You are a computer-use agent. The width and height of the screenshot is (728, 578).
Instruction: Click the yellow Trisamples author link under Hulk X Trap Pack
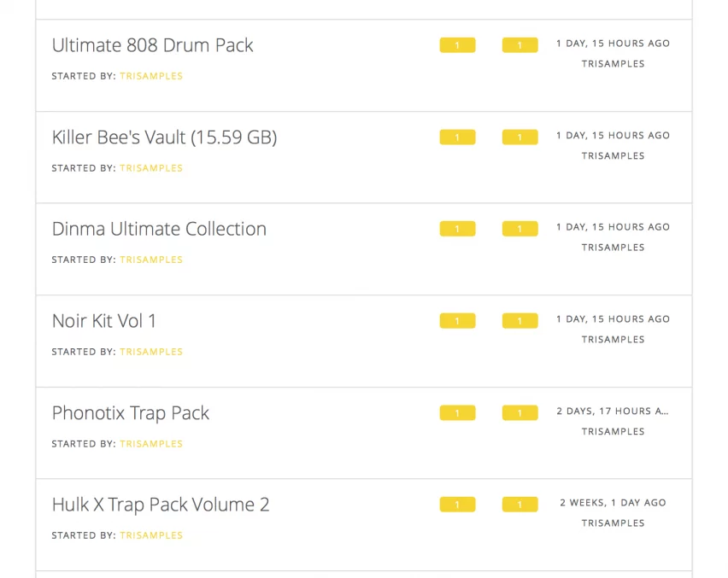tap(151, 535)
